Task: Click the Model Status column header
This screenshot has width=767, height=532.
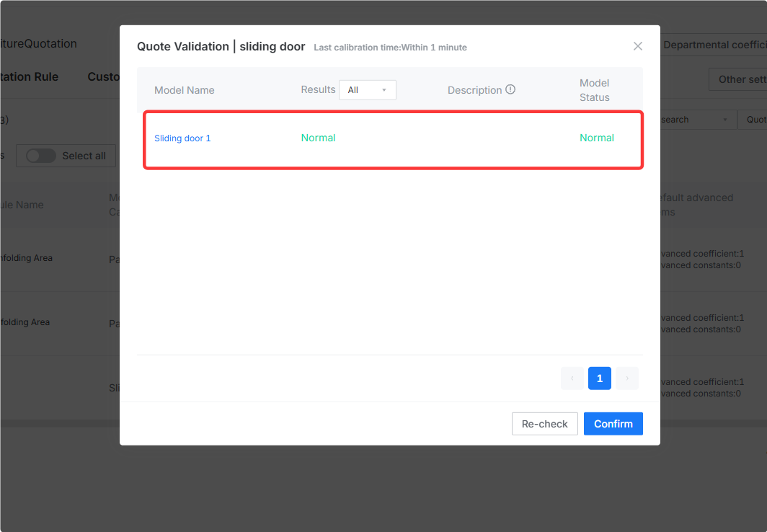Action: [594, 90]
